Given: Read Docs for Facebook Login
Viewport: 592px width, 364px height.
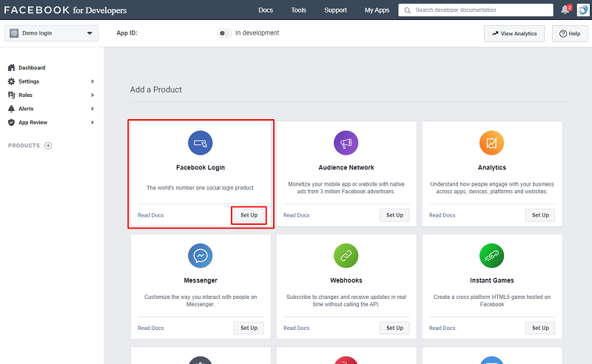Looking at the screenshot, I should (151, 215).
